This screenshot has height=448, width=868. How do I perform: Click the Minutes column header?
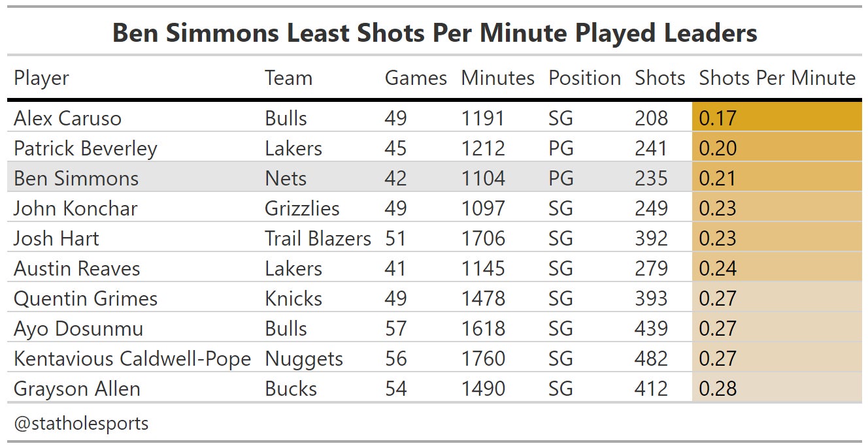(x=497, y=78)
